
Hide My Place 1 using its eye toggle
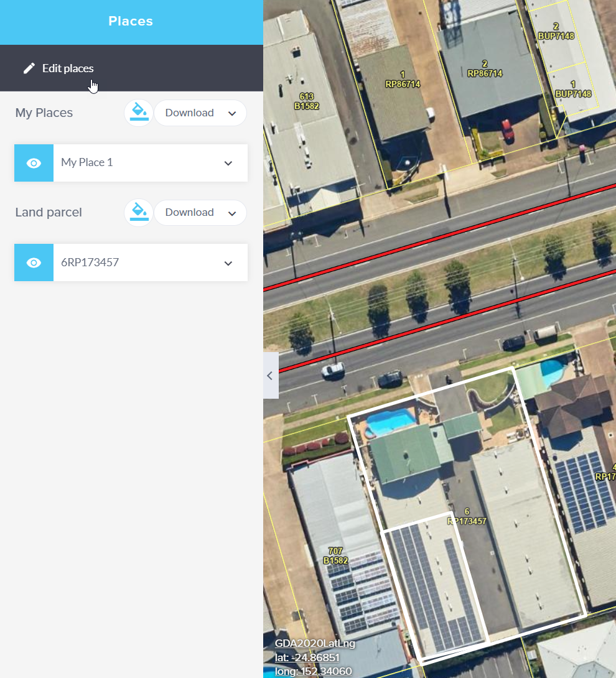34,162
